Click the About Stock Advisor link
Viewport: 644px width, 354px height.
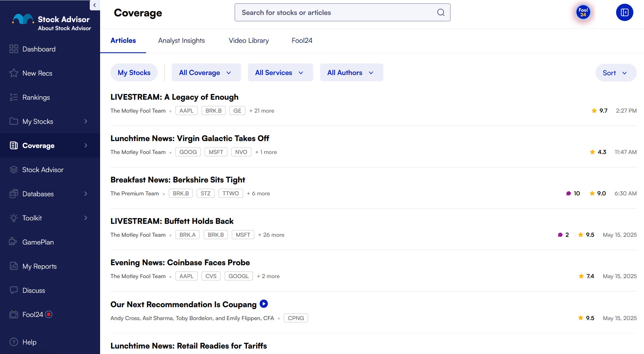(x=64, y=28)
